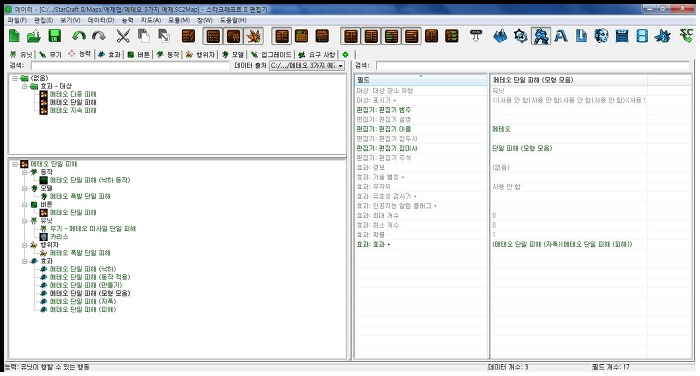Screen dimensions: 700x376
Task: Click the 효과: 효과 + field row
Action: coord(421,244)
